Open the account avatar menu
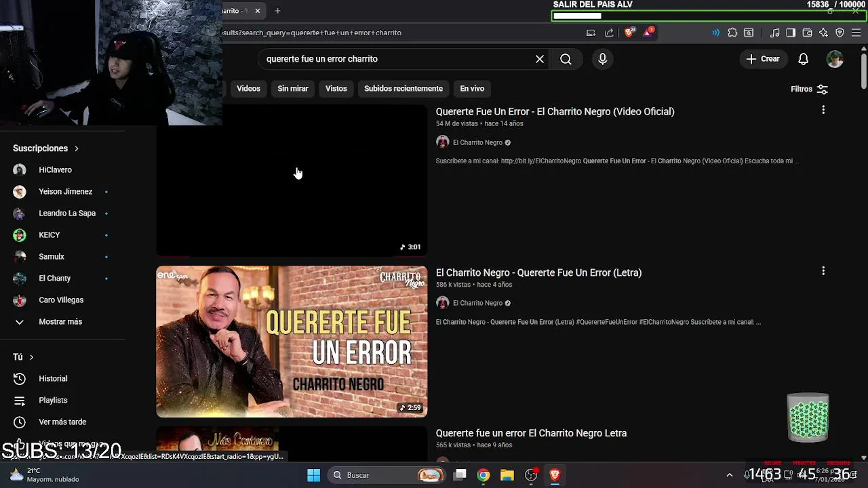 pyautogui.click(x=835, y=59)
